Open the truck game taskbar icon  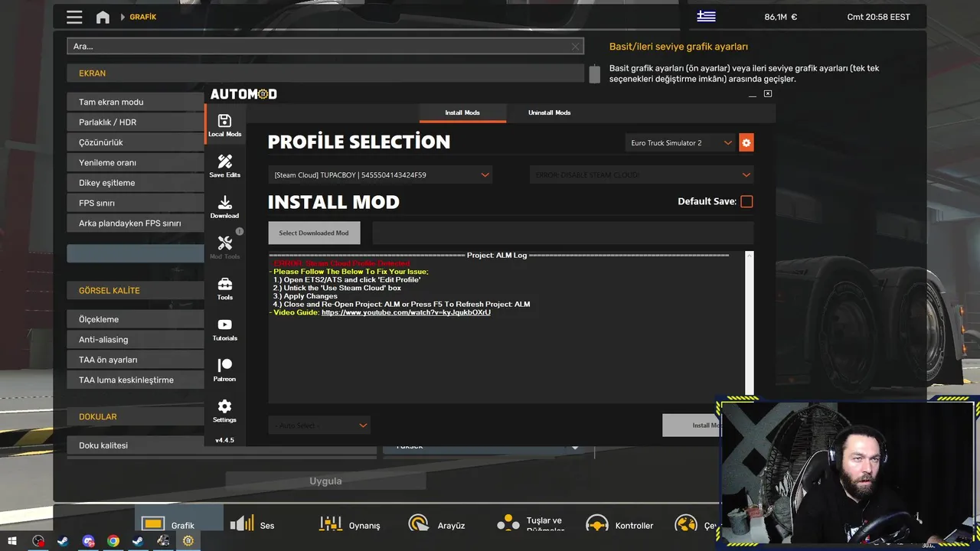[x=163, y=541]
